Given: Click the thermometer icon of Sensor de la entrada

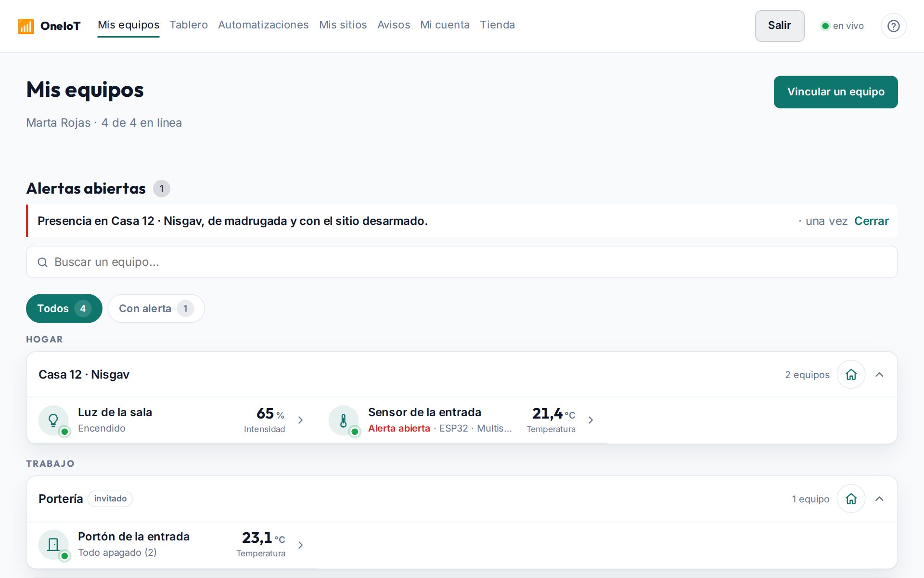Looking at the screenshot, I should point(344,420).
